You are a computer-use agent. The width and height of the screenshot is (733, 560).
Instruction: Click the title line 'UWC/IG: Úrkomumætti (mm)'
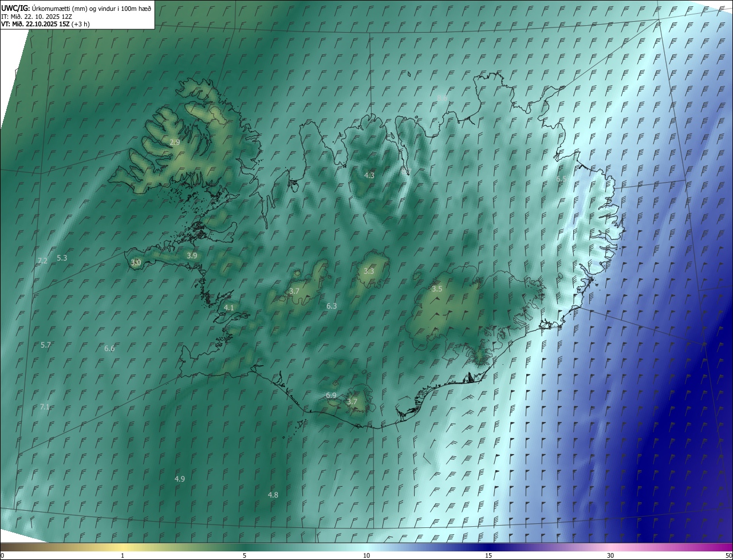point(76,8)
